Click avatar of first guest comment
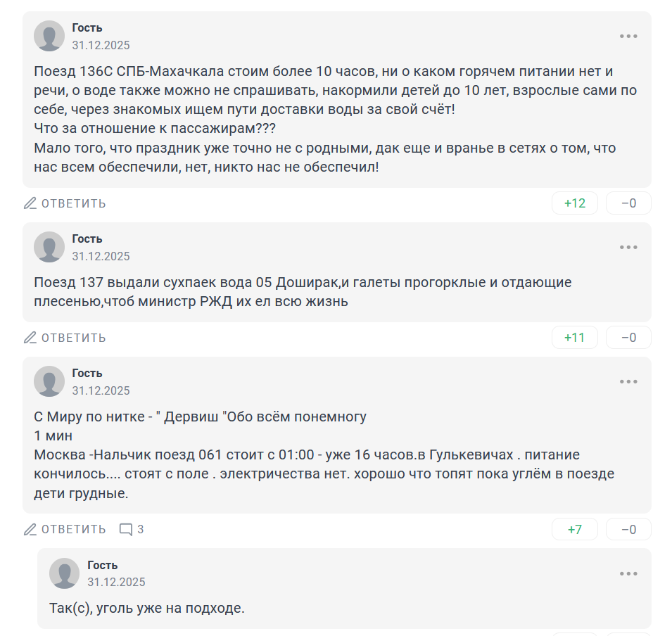 pos(49,36)
